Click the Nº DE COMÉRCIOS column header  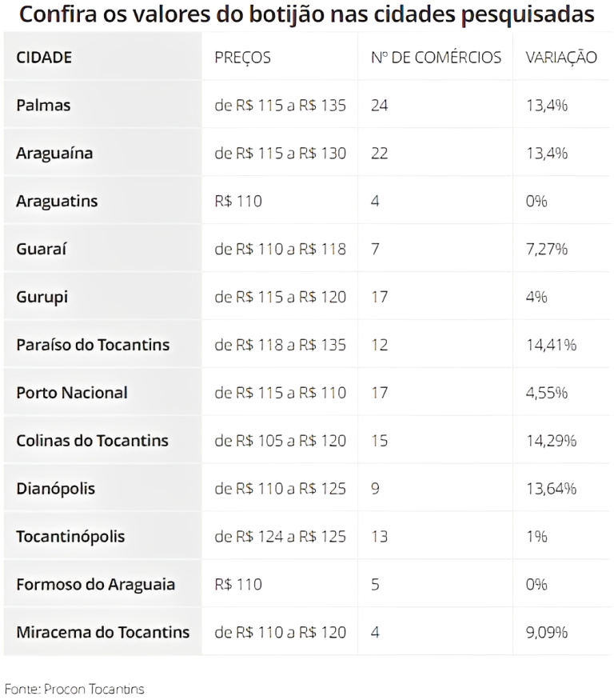(x=436, y=57)
